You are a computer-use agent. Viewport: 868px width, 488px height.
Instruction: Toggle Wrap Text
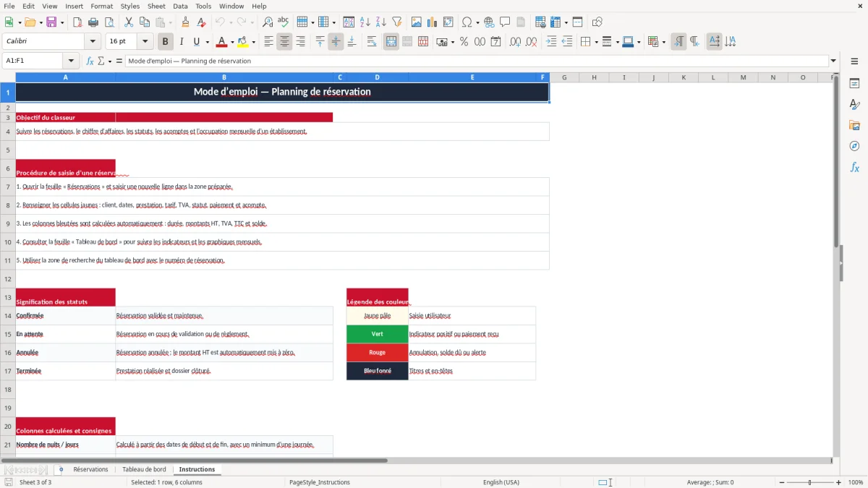pos(372,42)
